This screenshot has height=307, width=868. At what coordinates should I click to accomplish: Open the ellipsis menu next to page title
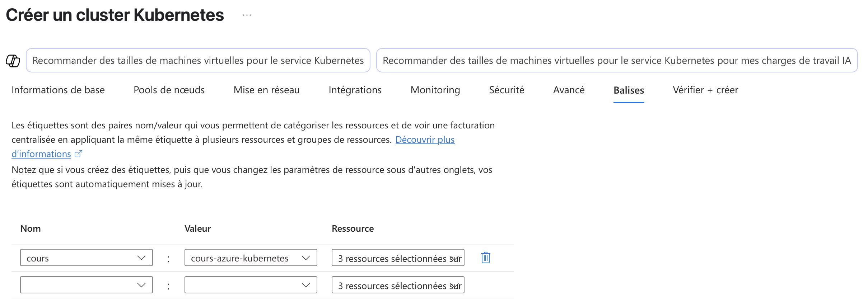[x=247, y=15]
